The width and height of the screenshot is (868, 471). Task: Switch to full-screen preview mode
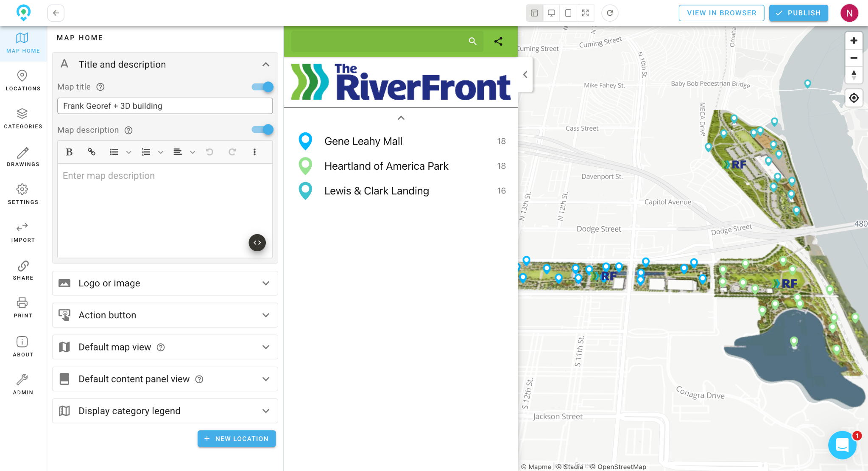pos(585,13)
